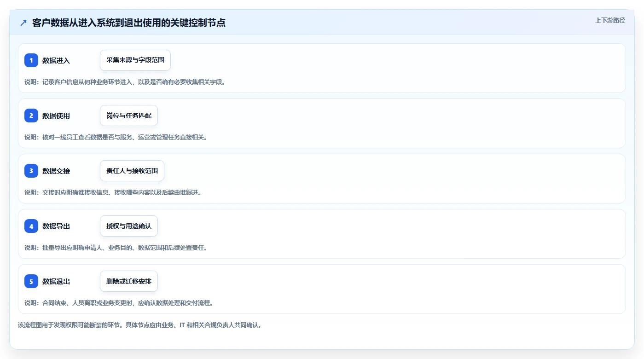Click the arrow icon beside the title

(23, 23)
